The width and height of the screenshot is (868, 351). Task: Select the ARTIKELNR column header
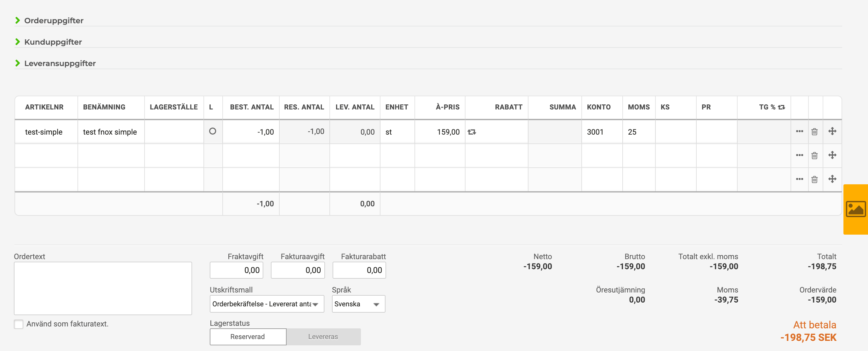tap(44, 107)
